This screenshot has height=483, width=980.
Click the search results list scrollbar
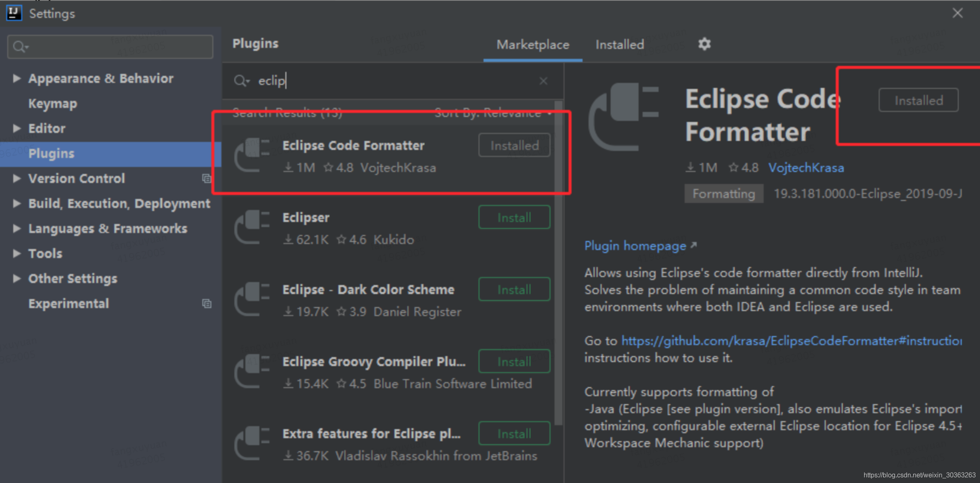coord(558,264)
